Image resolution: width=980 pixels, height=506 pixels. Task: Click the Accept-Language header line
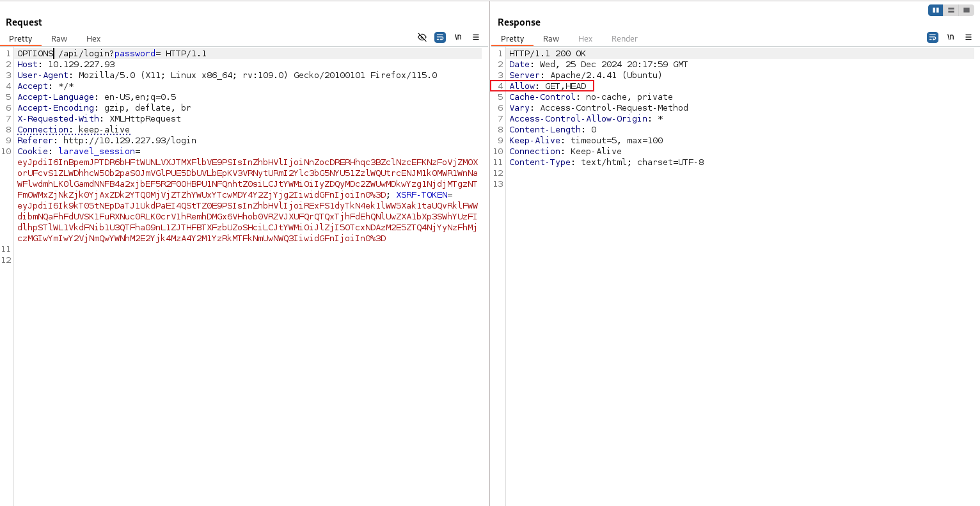click(x=97, y=97)
